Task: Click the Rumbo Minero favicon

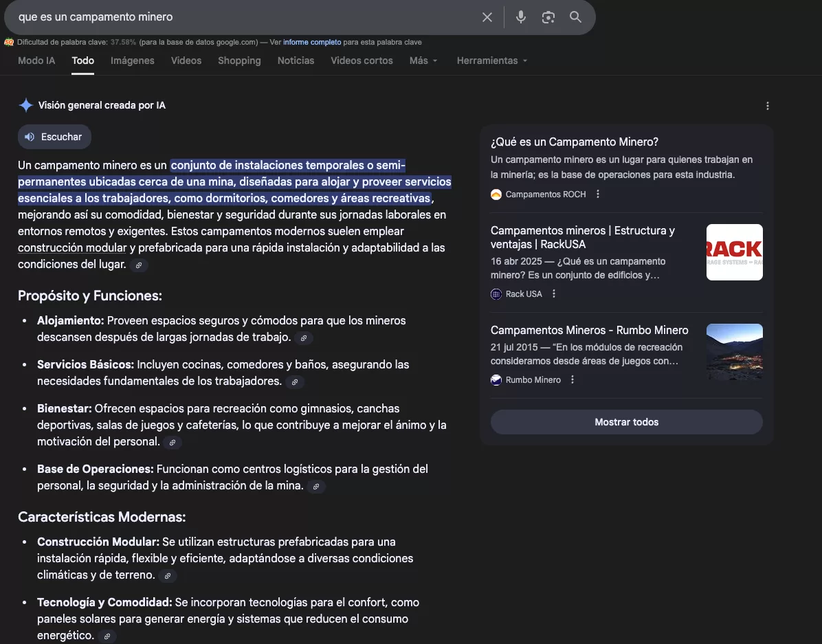Action: 496,380
